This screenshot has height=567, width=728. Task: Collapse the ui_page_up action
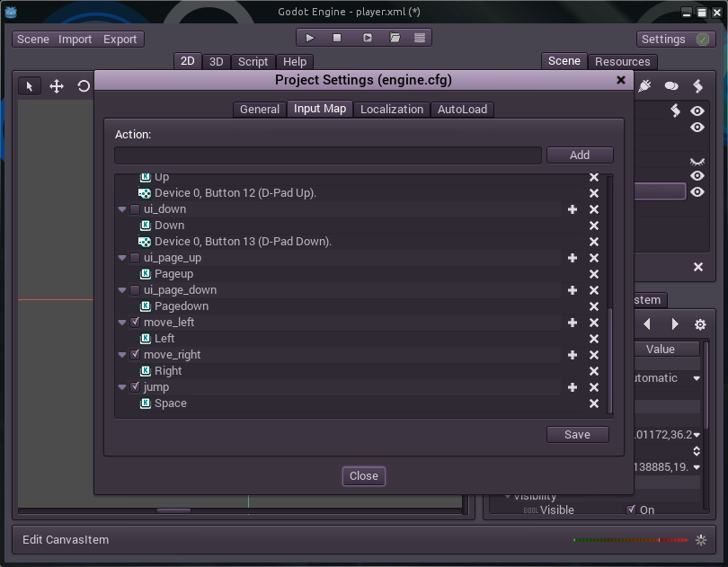(122, 258)
